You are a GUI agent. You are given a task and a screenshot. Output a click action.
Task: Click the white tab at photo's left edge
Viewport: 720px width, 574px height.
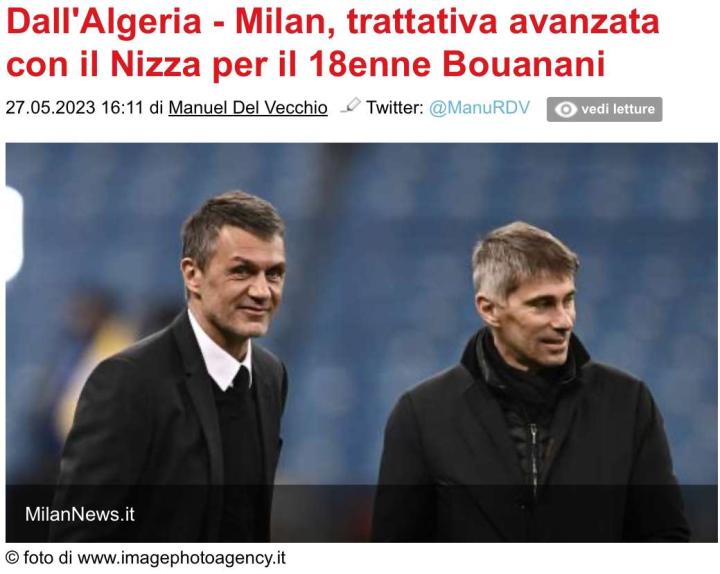[x=14, y=233]
